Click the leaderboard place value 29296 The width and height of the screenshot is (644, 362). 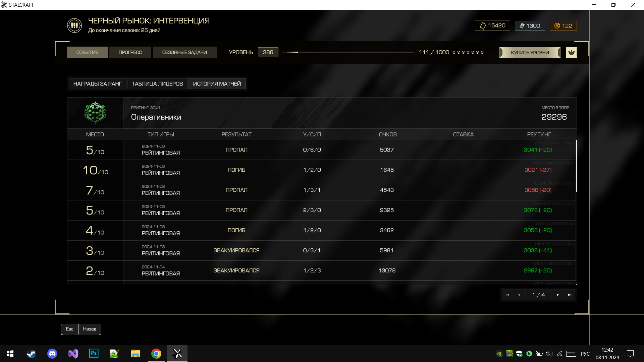pyautogui.click(x=554, y=117)
